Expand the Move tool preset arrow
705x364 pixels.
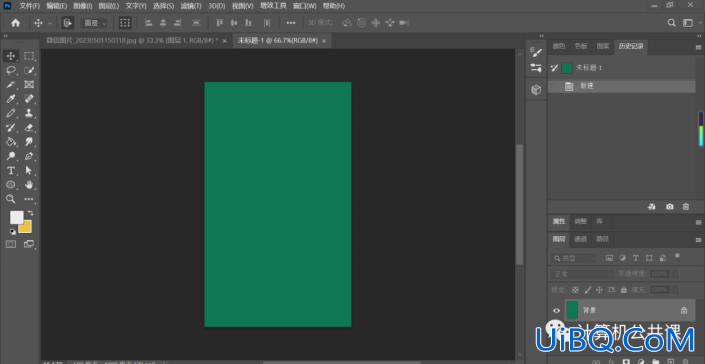[50, 23]
